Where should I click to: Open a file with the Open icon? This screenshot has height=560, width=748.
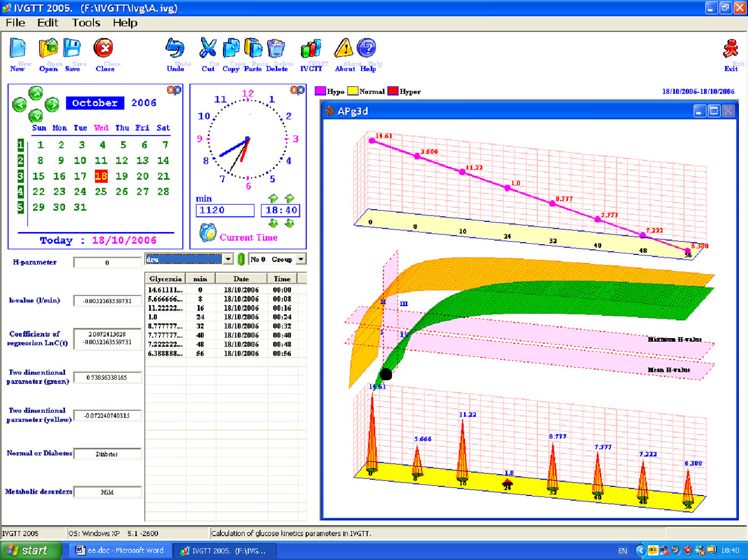point(48,49)
